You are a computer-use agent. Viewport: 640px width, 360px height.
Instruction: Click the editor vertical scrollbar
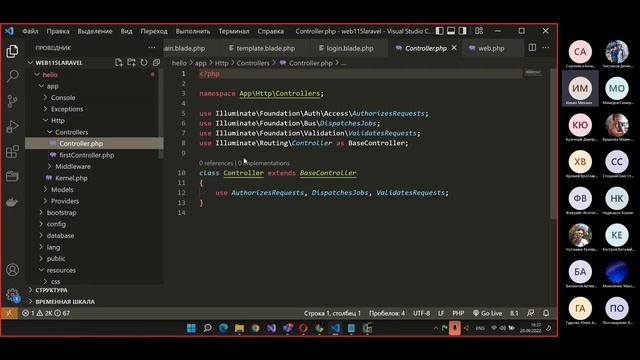[553, 144]
